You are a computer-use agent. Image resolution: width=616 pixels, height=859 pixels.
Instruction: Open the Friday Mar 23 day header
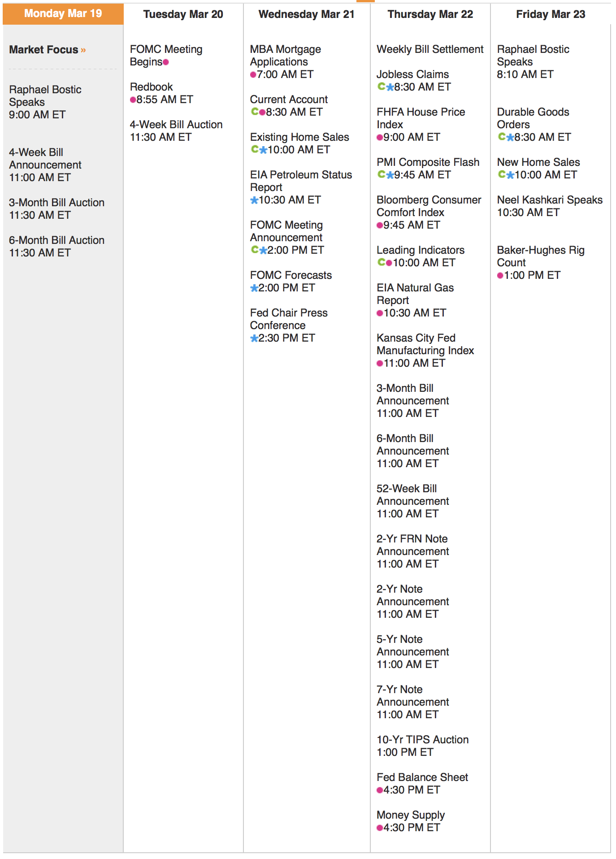(550, 14)
